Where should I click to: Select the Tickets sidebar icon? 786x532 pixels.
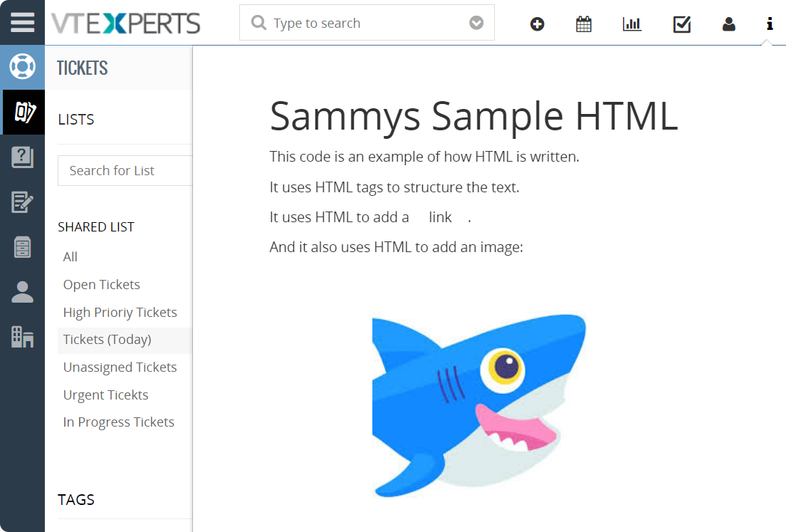[x=24, y=112]
